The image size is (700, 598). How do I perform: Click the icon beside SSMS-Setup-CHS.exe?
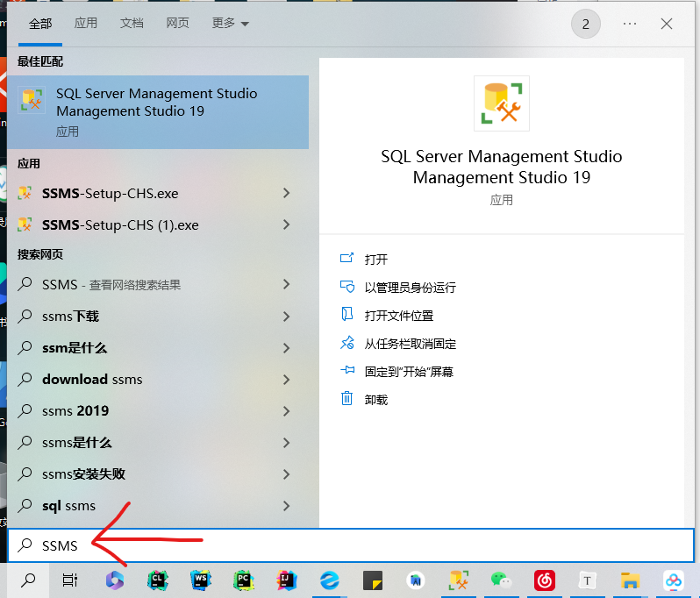coord(25,193)
